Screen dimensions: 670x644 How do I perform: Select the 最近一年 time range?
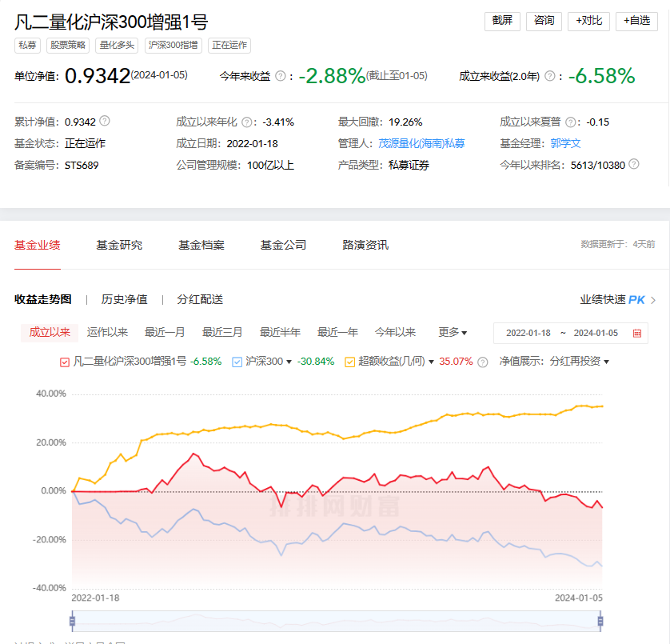click(337, 332)
